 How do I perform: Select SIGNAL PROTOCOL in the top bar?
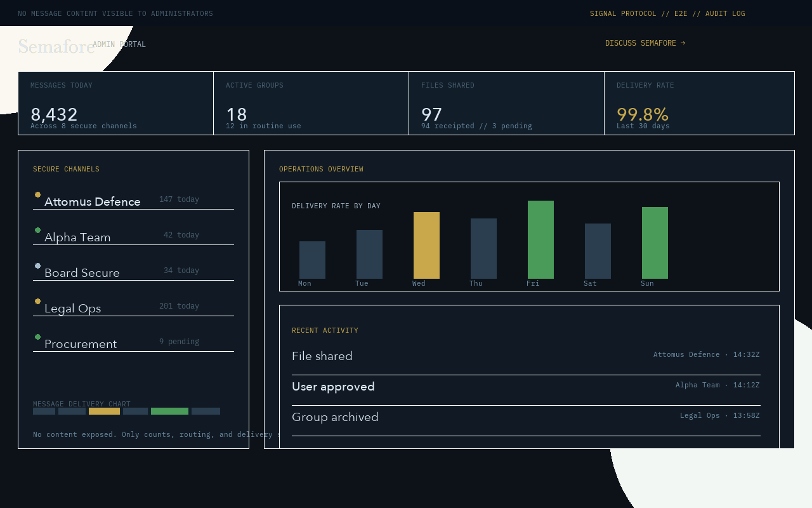(623, 13)
